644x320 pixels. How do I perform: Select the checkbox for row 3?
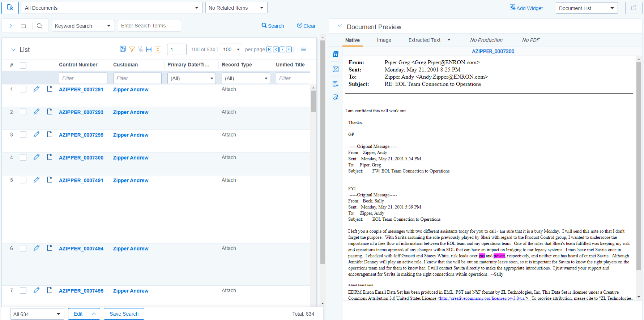coord(23,135)
